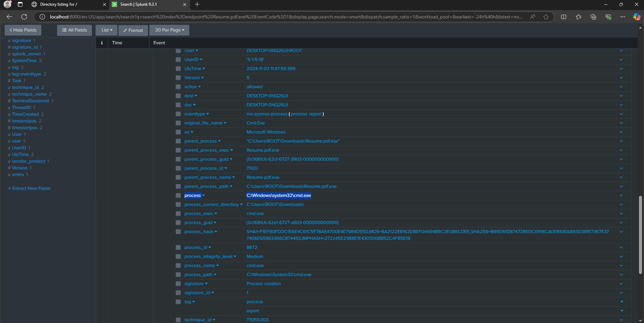
Task: Check the UtcTime row checkbox
Action: click(178, 68)
